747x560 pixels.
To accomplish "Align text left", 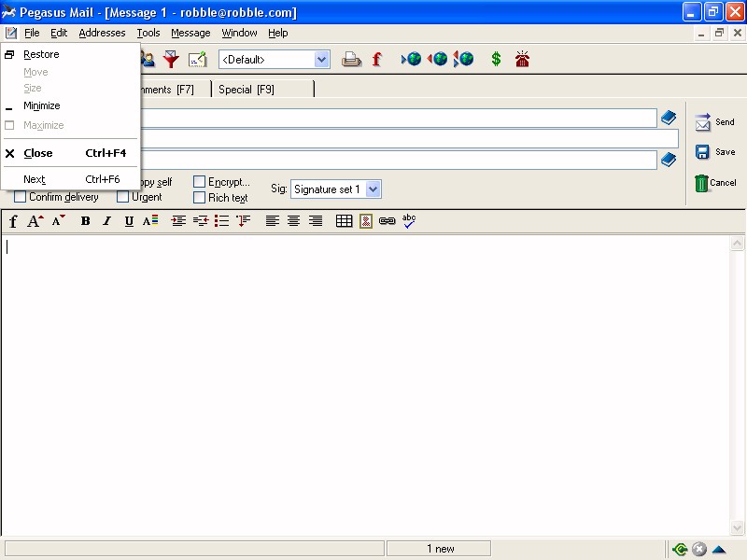I will click(x=272, y=221).
